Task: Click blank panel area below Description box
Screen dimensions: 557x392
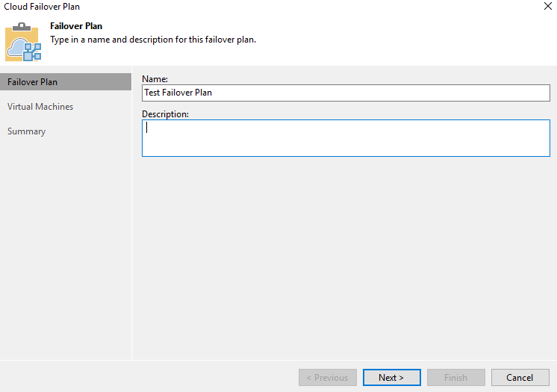Action: point(343,254)
